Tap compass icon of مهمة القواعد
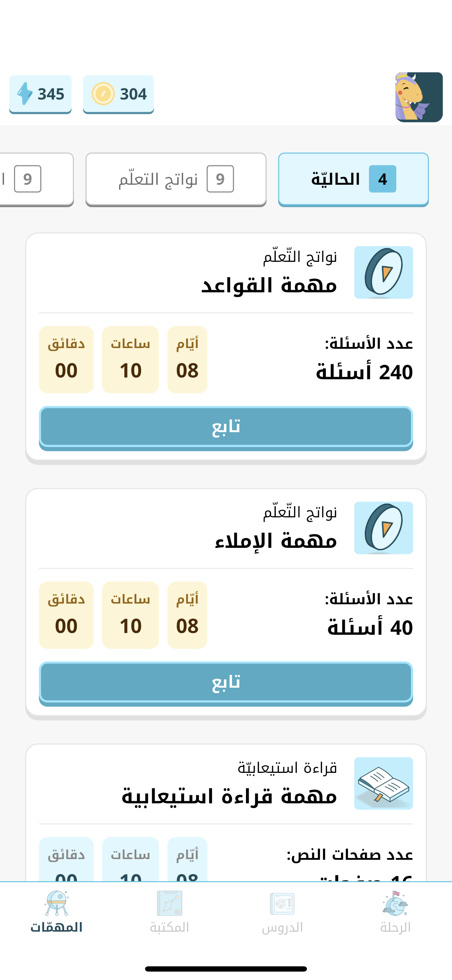The image size is (452, 980). coord(383,272)
